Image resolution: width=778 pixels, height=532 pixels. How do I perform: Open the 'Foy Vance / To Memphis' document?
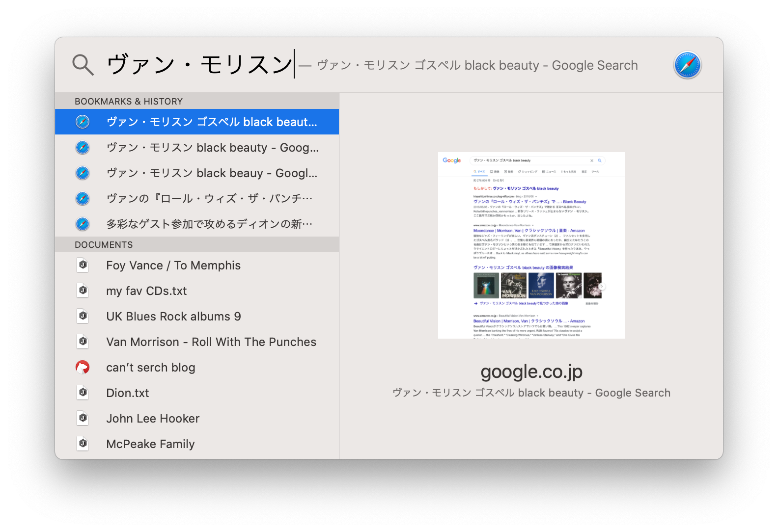click(197, 265)
